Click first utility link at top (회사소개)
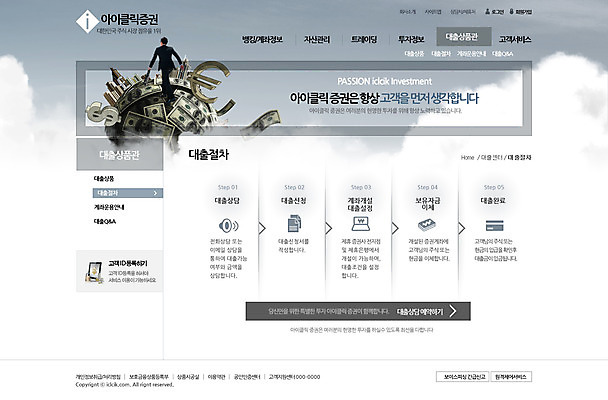Screen dimensions: 608x400 (x=408, y=12)
